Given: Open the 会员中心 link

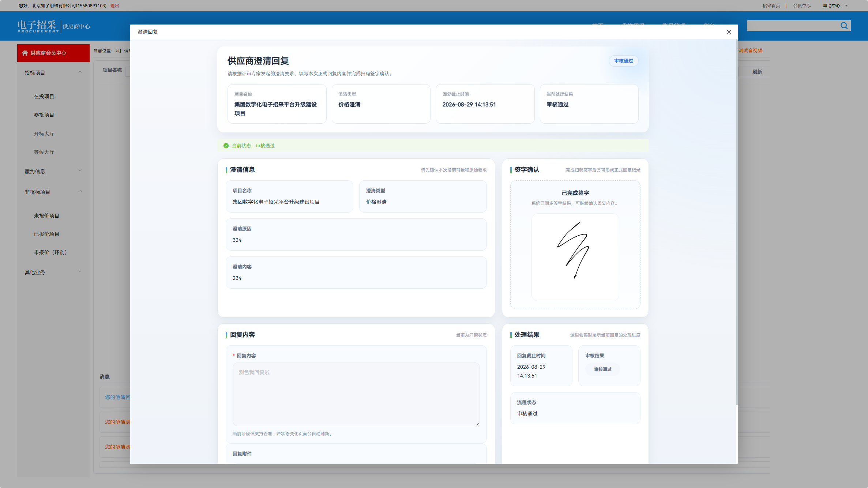Looking at the screenshot, I should (x=802, y=6).
